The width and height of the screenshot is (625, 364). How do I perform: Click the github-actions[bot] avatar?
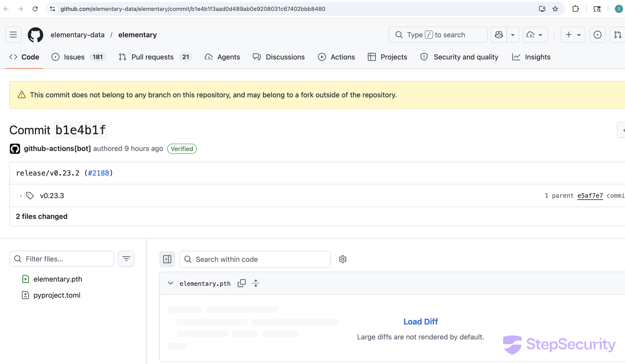click(x=15, y=149)
